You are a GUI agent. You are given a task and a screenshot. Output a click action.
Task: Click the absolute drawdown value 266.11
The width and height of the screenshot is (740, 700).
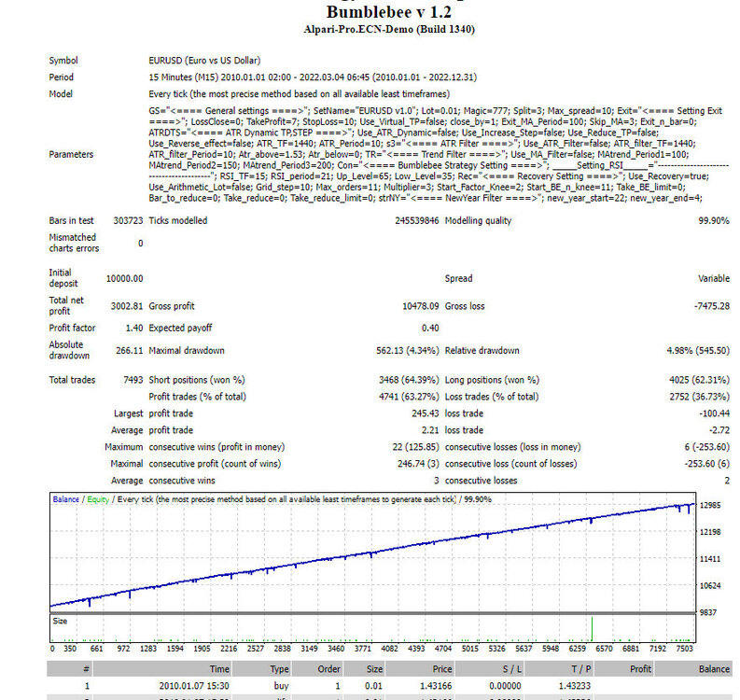(130, 350)
